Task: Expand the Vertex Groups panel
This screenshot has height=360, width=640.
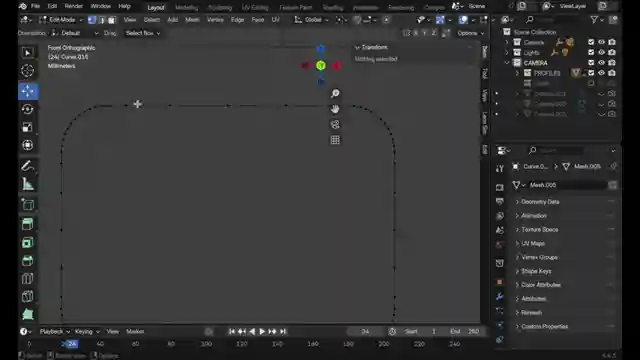Action: coord(539,257)
